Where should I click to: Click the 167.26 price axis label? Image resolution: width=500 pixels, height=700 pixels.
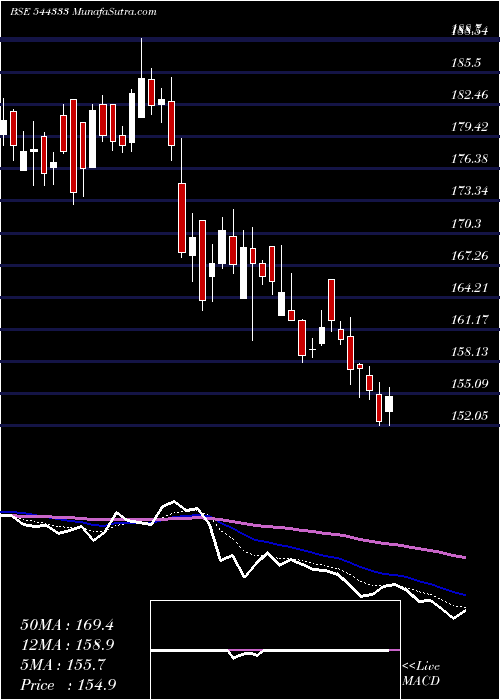click(469, 256)
